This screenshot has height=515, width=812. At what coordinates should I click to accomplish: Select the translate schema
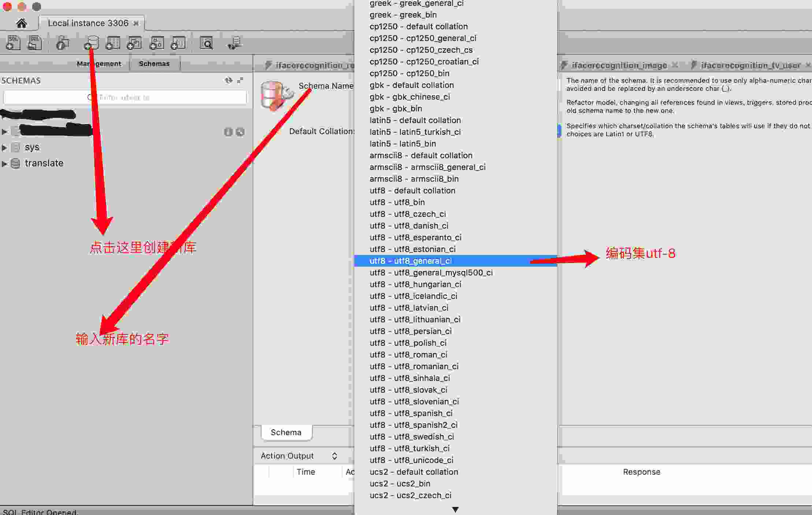[x=44, y=163]
